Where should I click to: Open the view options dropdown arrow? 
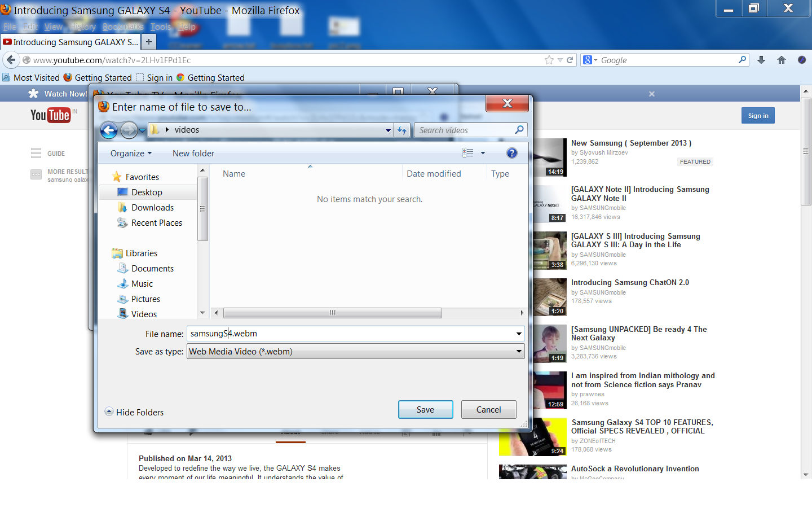pyautogui.click(x=483, y=153)
